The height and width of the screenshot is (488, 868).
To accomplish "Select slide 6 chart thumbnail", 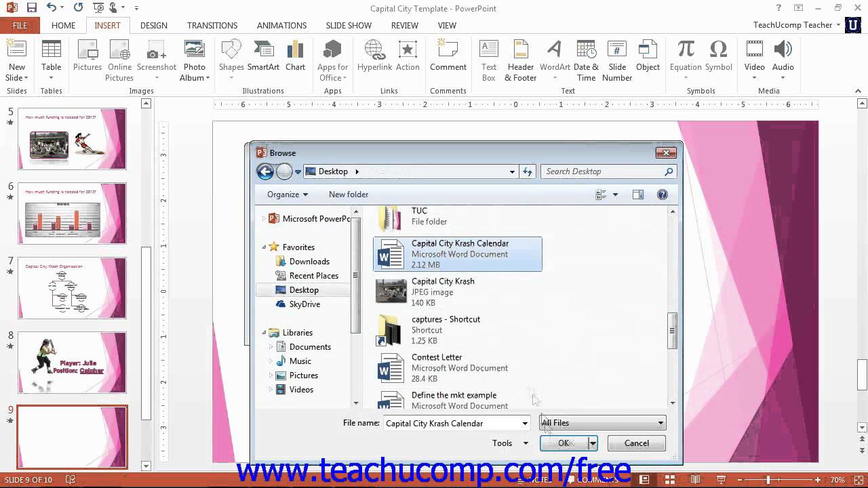I will 72,213.
